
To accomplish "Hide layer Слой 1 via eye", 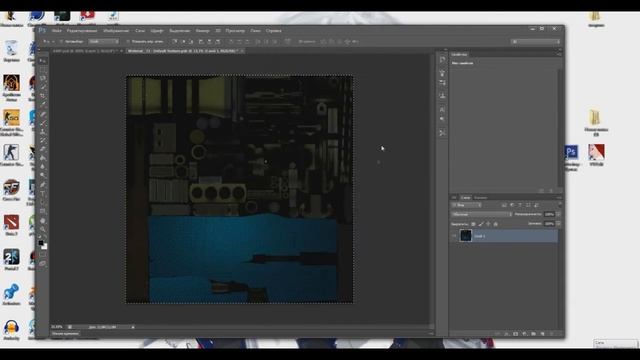I will pos(454,236).
